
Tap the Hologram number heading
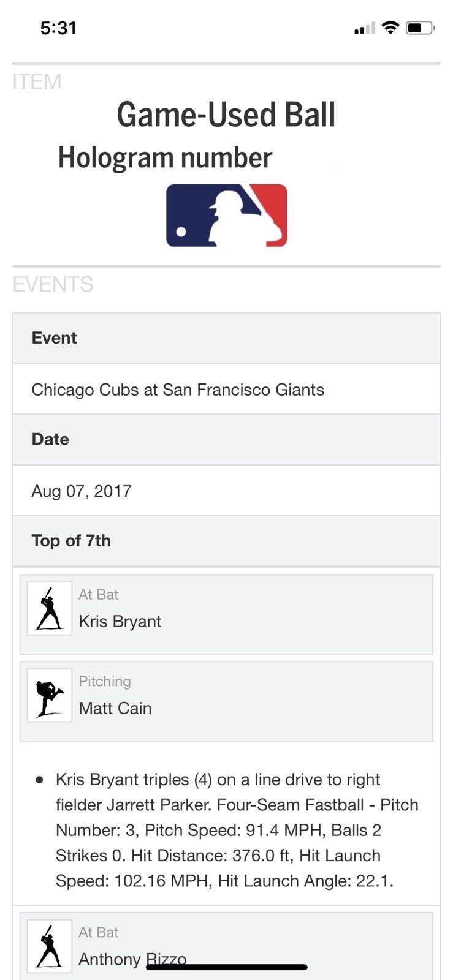[x=165, y=157]
